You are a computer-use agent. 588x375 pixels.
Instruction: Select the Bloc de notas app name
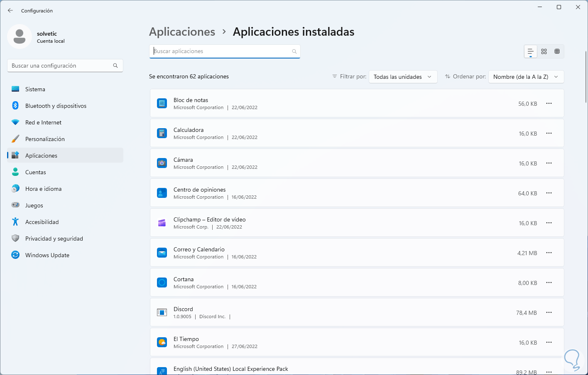tap(191, 100)
